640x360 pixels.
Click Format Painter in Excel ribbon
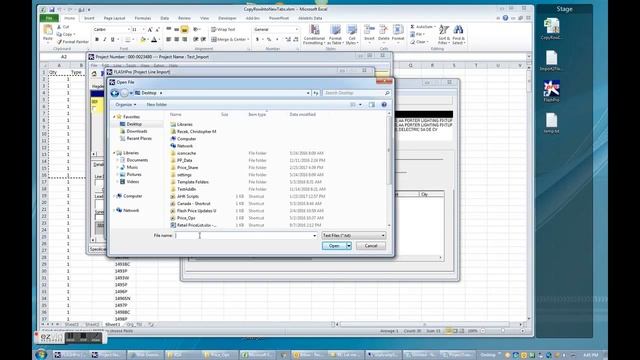point(73,42)
